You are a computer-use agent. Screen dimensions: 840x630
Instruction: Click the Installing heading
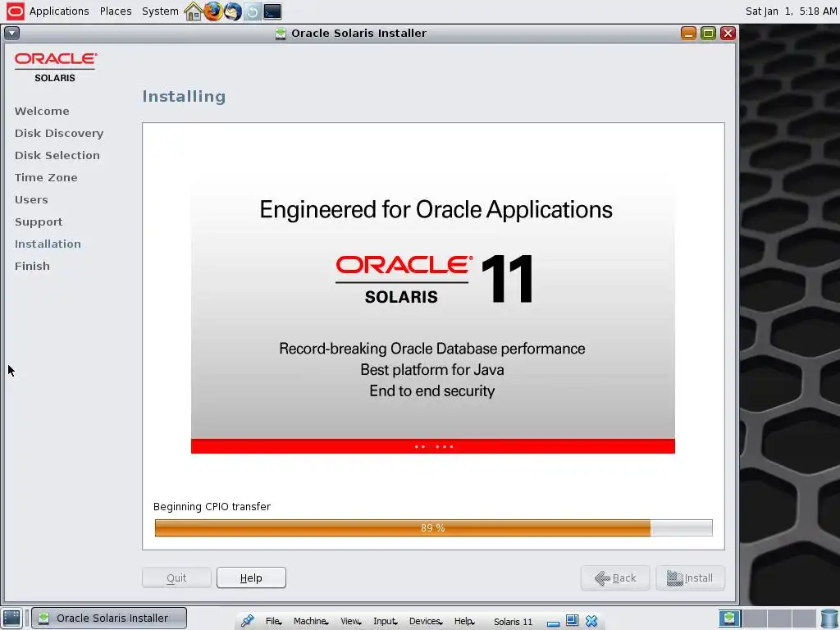[184, 97]
